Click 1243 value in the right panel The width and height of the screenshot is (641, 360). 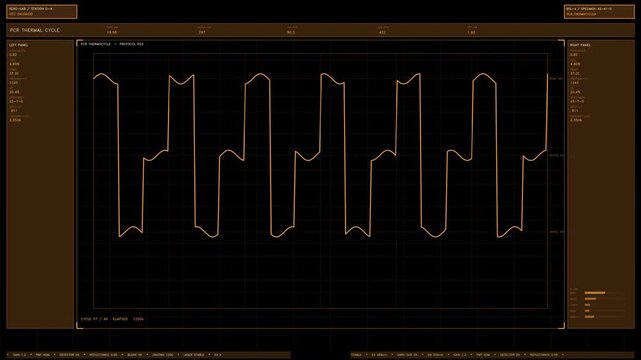pyautogui.click(x=574, y=83)
